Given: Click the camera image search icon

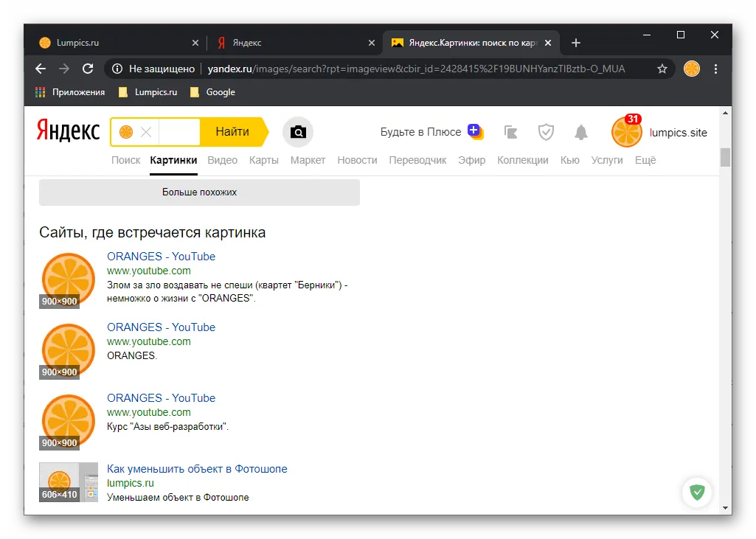Looking at the screenshot, I should click(x=298, y=132).
